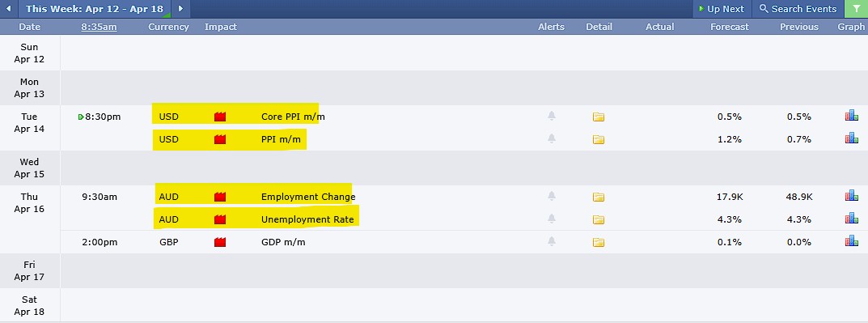Viewport: 868px width, 323px height.
Task: Click the Unemployment Rate event name
Action: [307, 220]
